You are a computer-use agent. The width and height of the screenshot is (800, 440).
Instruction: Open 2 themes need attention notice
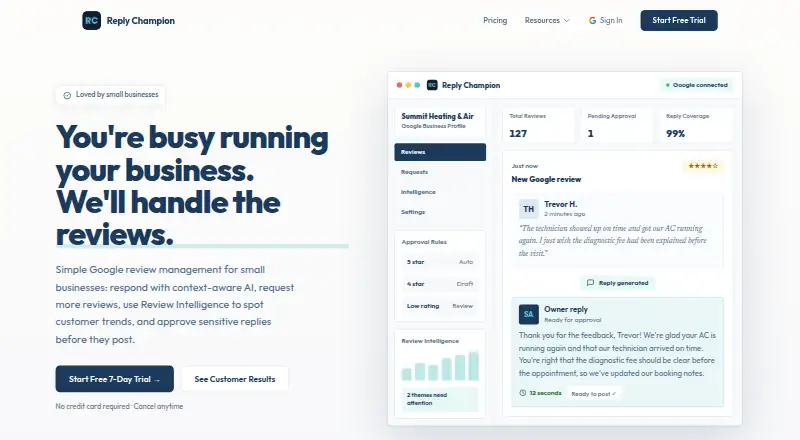coord(440,399)
